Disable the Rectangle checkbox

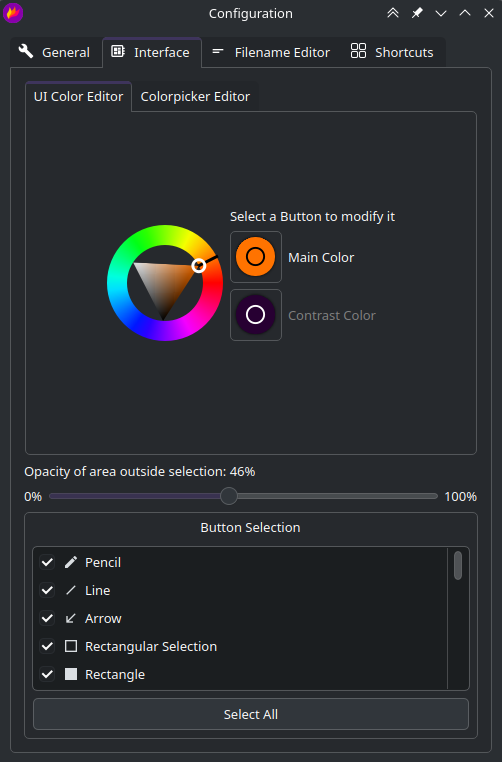tap(47, 675)
